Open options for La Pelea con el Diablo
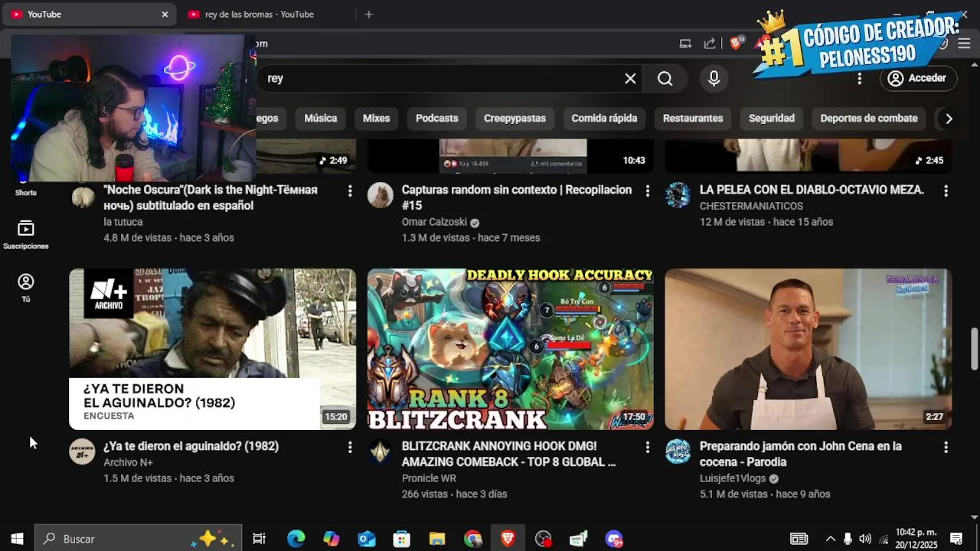The height and width of the screenshot is (551, 980). pos(946,191)
